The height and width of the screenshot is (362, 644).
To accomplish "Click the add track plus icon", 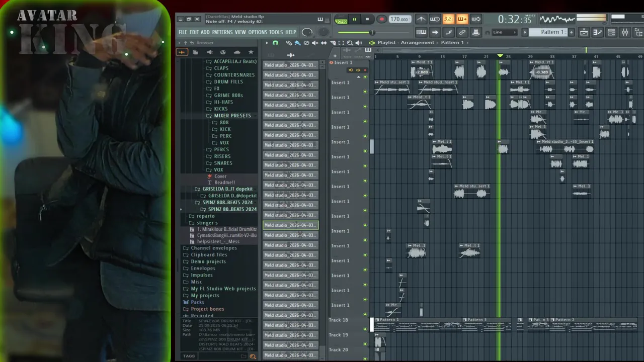I will tap(335, 56).
